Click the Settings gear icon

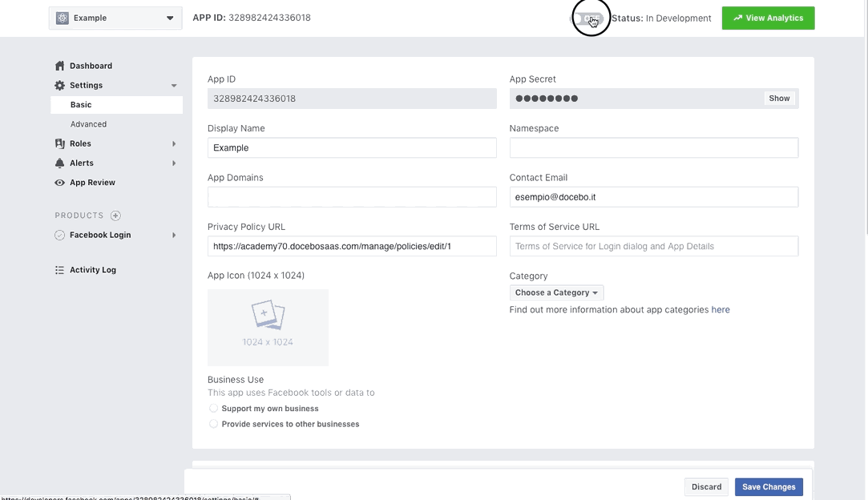coord(60,85)
